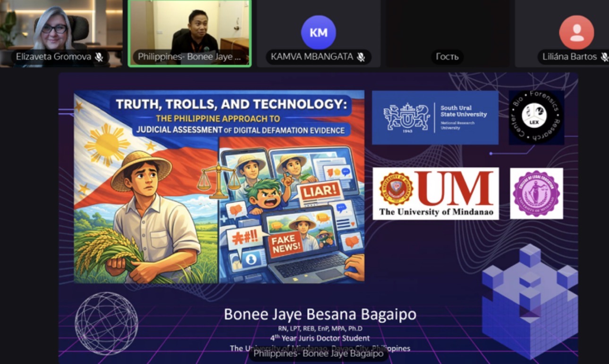Click the University of Mindanao UM logo
This screenshot has width=609, height=364.
pyautogui.click(x=436, y=193)
